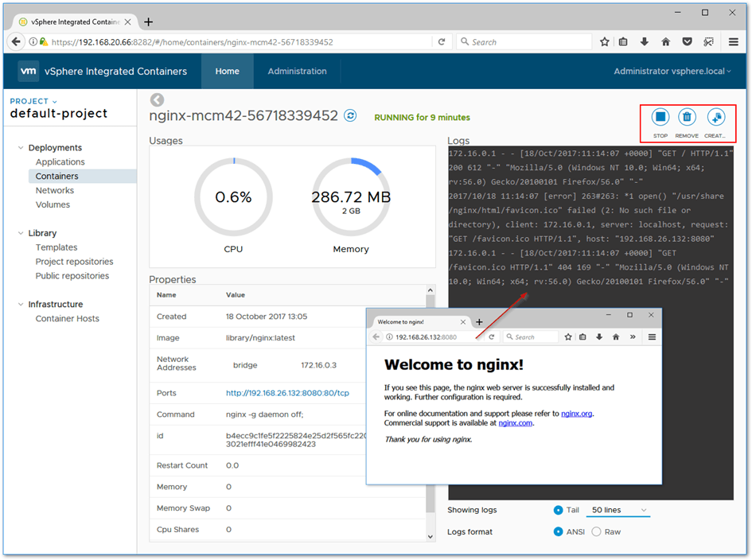This screenshot has width=752, height=560.
Task: Open Volumes in sidebar
Action: click(53, 204)
